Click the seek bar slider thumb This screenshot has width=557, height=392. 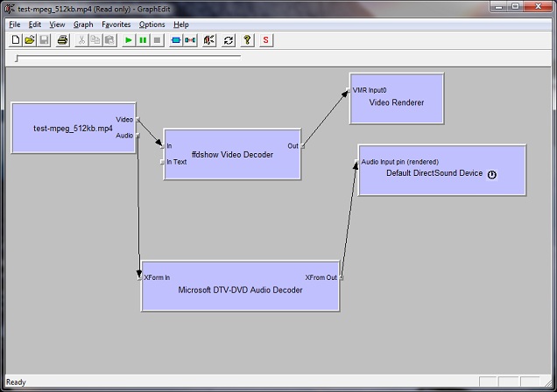[x=17, y=59]
